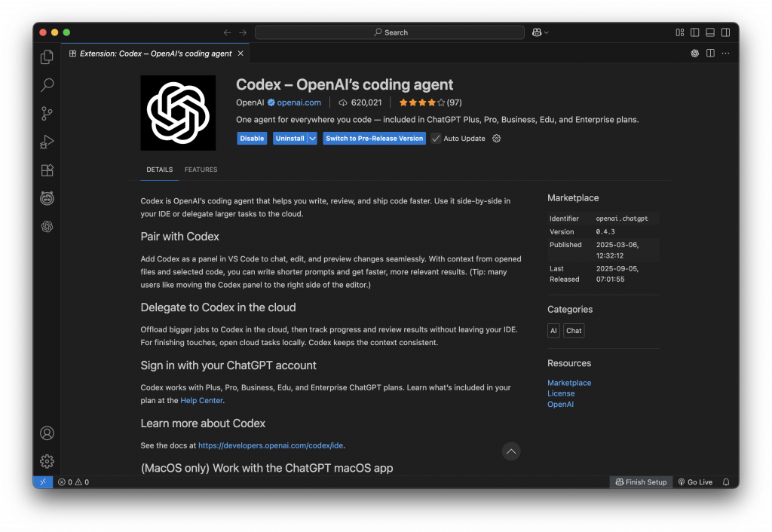Toggle secondary side bar visibility
The height and width of the screenshot is (532, 772).
725,32
